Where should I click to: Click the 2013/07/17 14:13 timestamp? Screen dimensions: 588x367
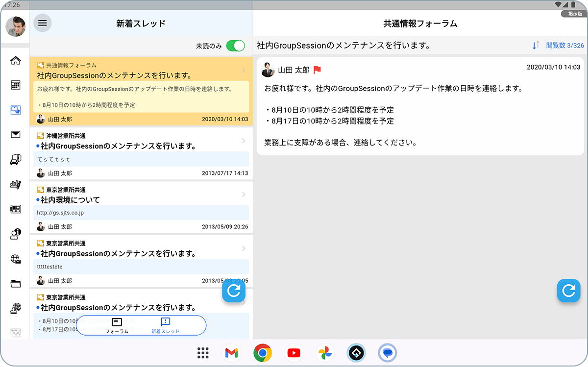tap(225, 173)
